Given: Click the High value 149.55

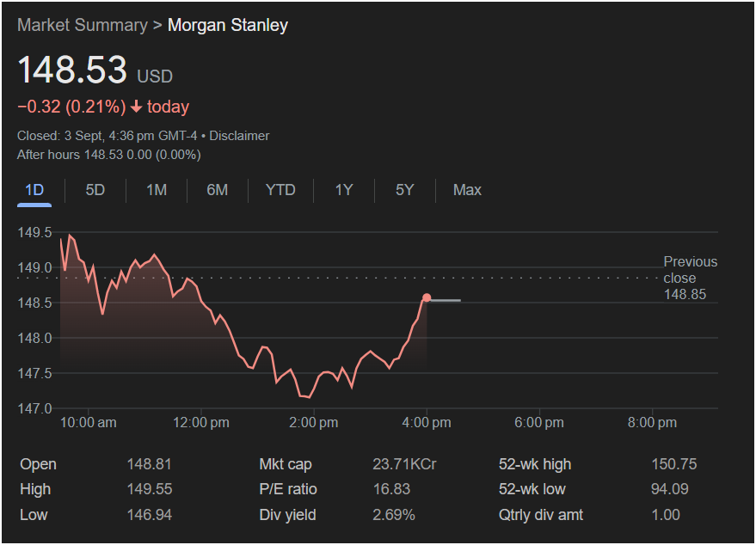Looking at the screenshot, I should pyautogui.click(x=150, y=489).
